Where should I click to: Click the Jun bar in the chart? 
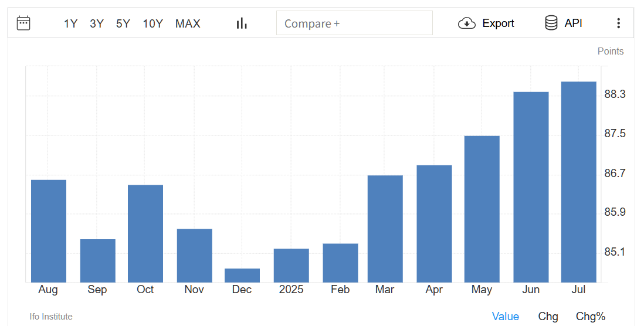[x=531, y=187]
